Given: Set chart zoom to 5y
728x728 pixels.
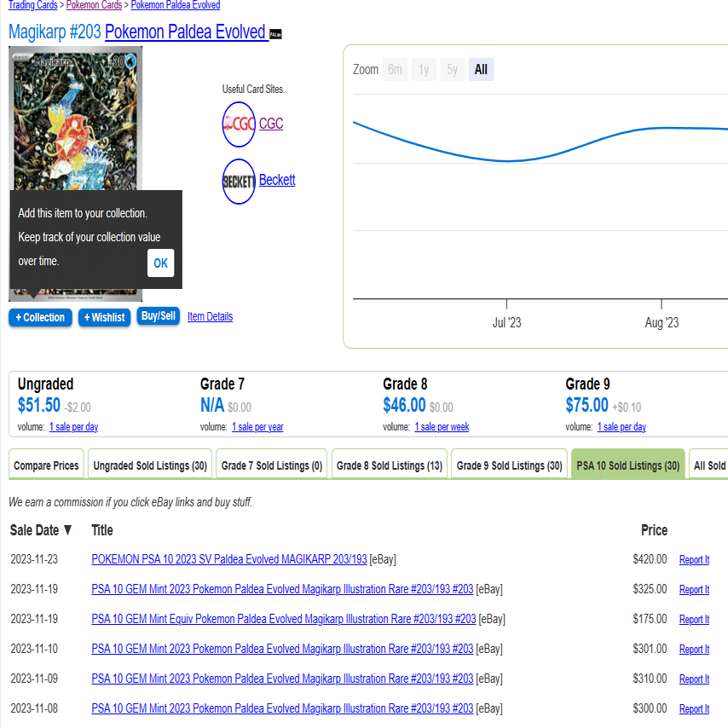Looking at the screenshot, I should [453, 69].
